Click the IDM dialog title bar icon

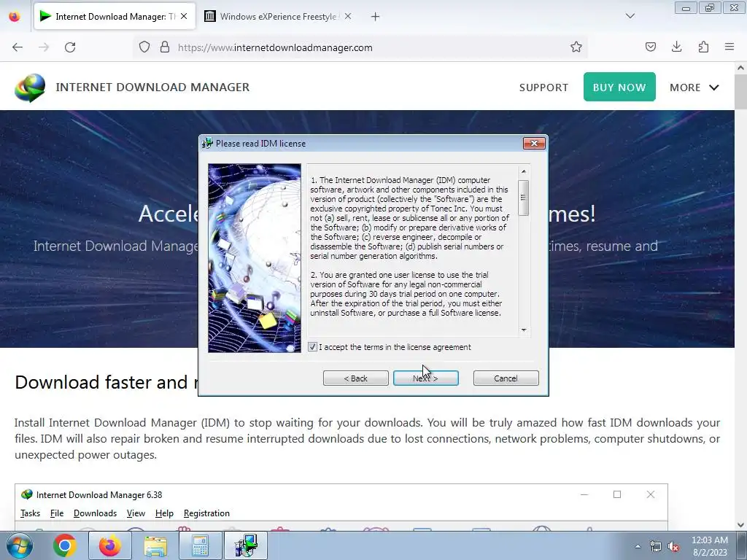click(x=207, y=144)
